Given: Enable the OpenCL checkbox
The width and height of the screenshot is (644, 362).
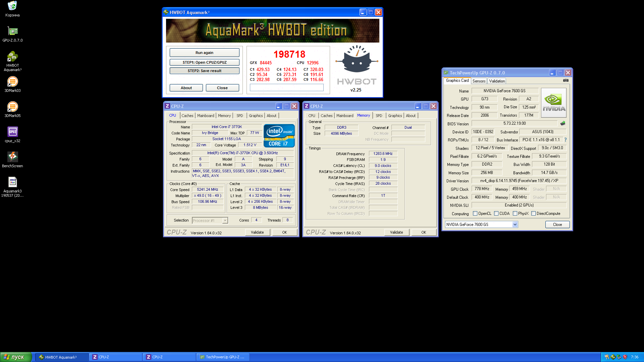Looking at the screenshot, I should click(475, 214).
